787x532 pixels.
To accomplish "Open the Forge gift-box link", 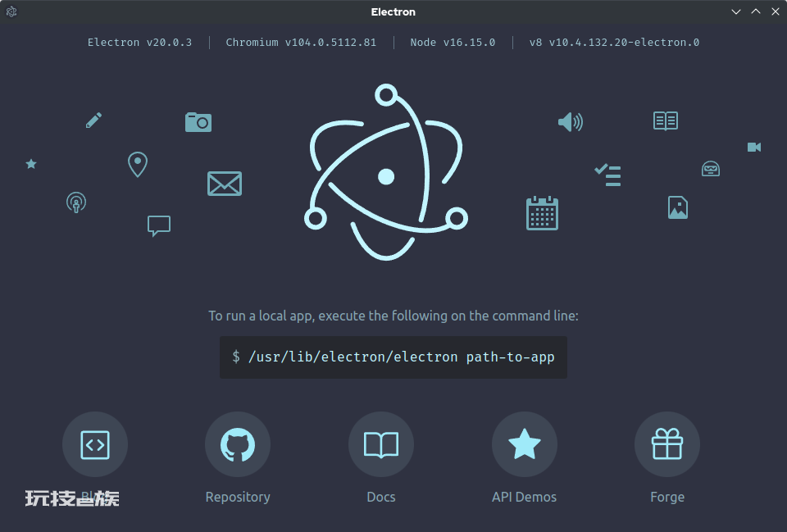I will (x=667, y=444).
